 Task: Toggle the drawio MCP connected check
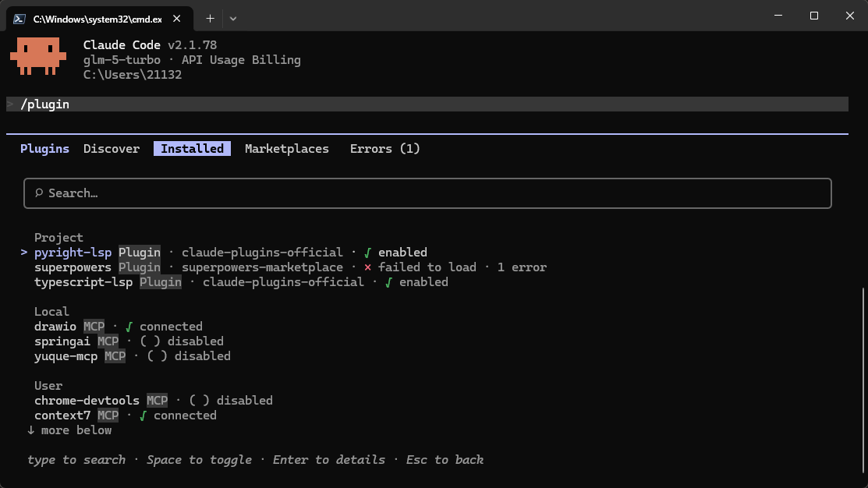coord(129,327)
